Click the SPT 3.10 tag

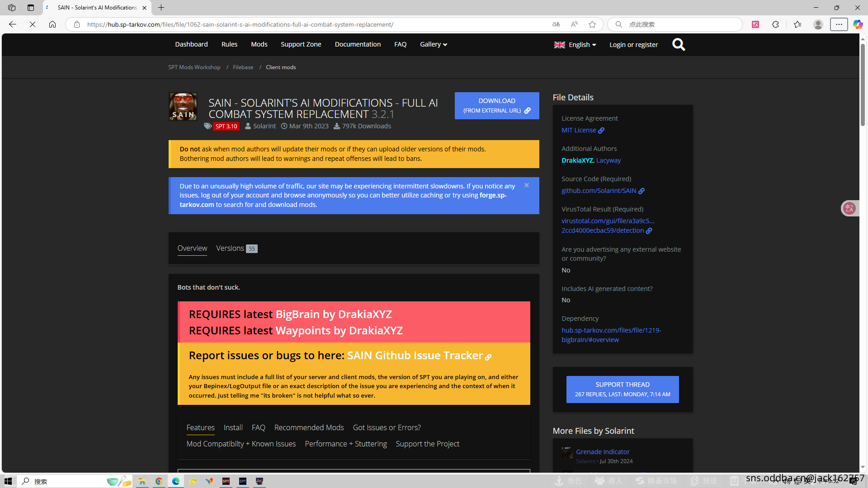pyautogui.click(x=226, y=127)
